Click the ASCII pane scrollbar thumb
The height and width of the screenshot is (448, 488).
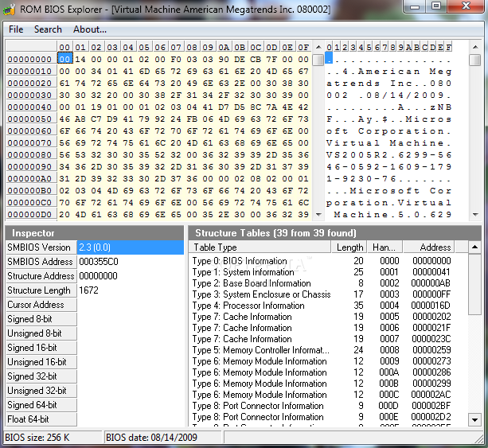pyautogui.click(x=475, y=60)
